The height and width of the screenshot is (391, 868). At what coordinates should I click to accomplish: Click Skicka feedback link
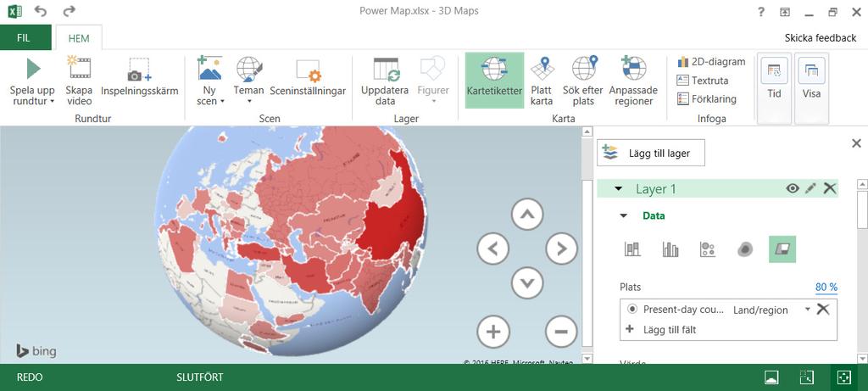821,37
